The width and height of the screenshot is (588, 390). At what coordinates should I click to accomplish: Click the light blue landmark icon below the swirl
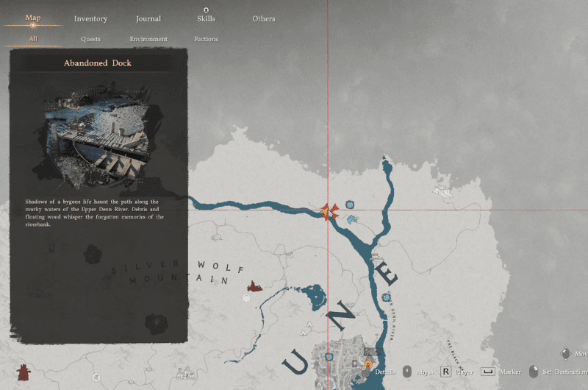[x=352, y=219]
